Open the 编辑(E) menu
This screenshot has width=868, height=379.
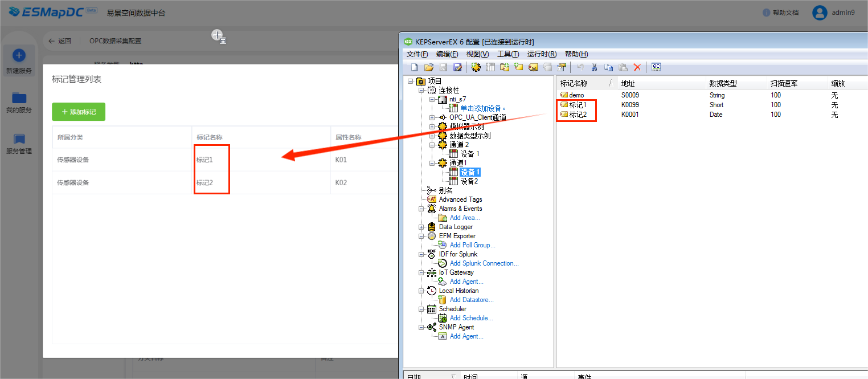(x=447, y=54)
